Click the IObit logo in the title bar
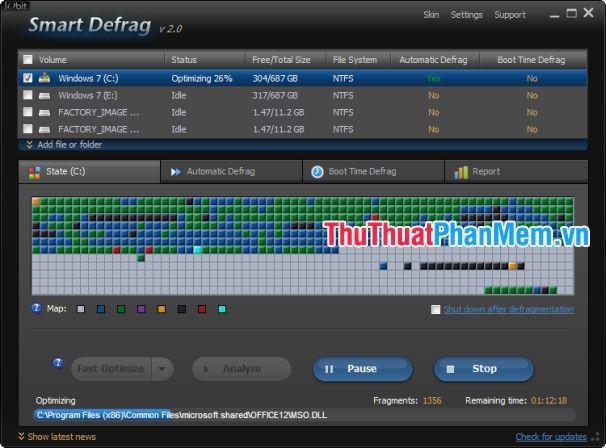This screenshot has height=448, width=606. coord(16,5)
